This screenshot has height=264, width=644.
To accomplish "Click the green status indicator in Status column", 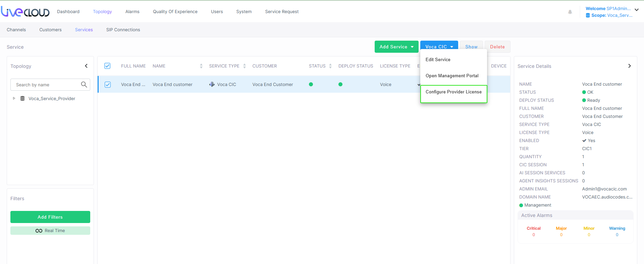I will tap(311, 84).
